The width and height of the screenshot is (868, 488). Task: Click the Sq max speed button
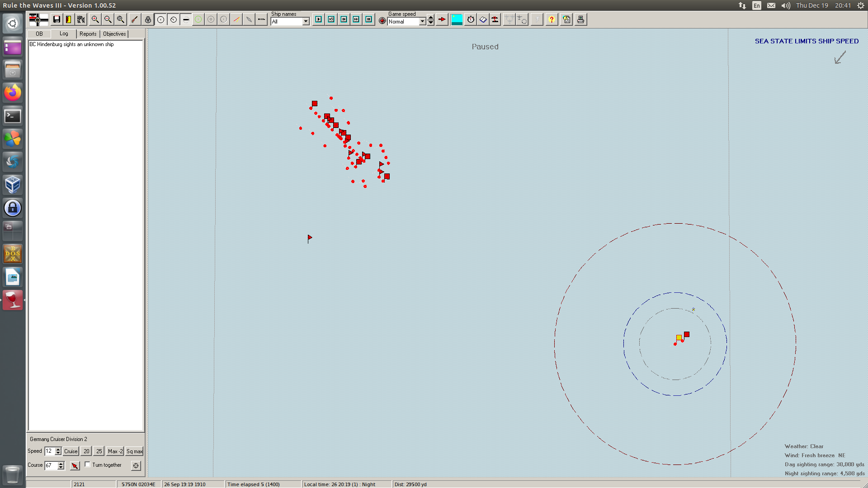tap(134, 451)
